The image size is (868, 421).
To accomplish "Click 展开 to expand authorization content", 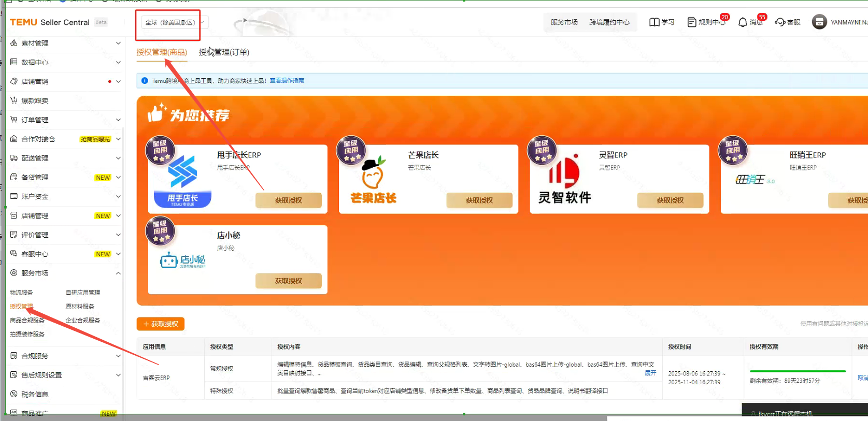I will point(650,373).
